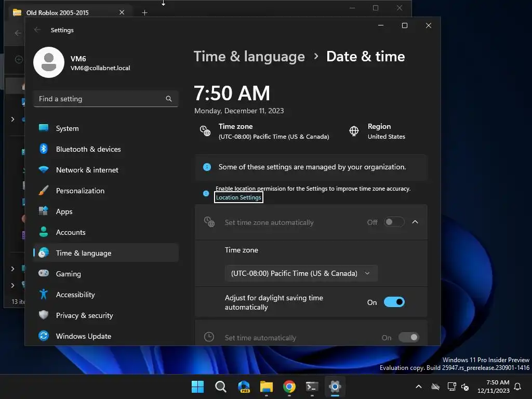Open the Windows Start menu
The image size is (532, 399).
(x=197, y=387)
